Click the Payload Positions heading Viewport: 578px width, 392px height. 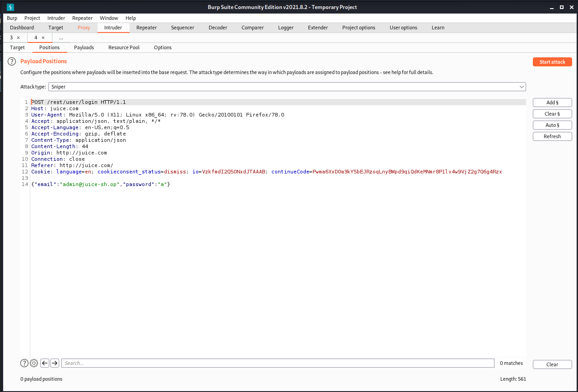click(x=43, y=61)
